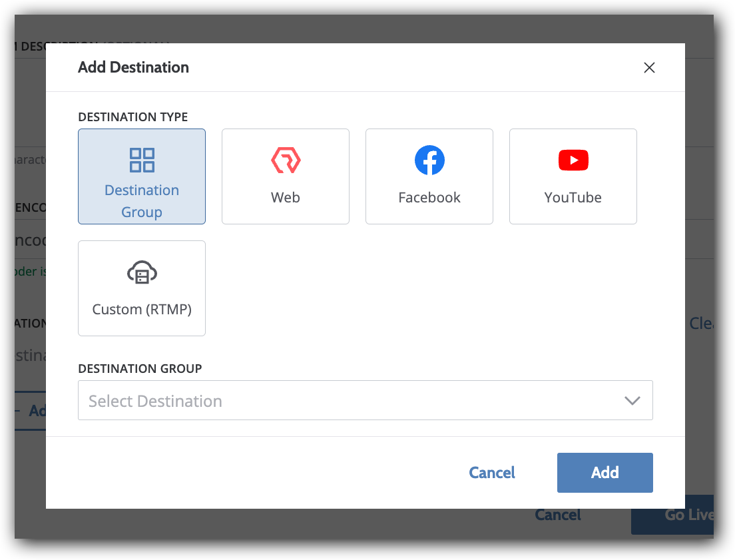Click the chevron on Select Destination
Screen dimensions: 735x560
631,400
